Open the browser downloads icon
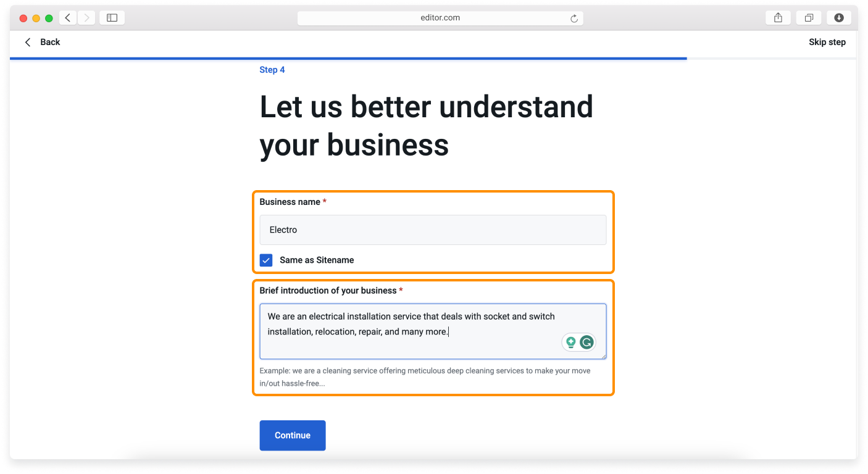Screen dimensions: 868x474 coord(839,18)
